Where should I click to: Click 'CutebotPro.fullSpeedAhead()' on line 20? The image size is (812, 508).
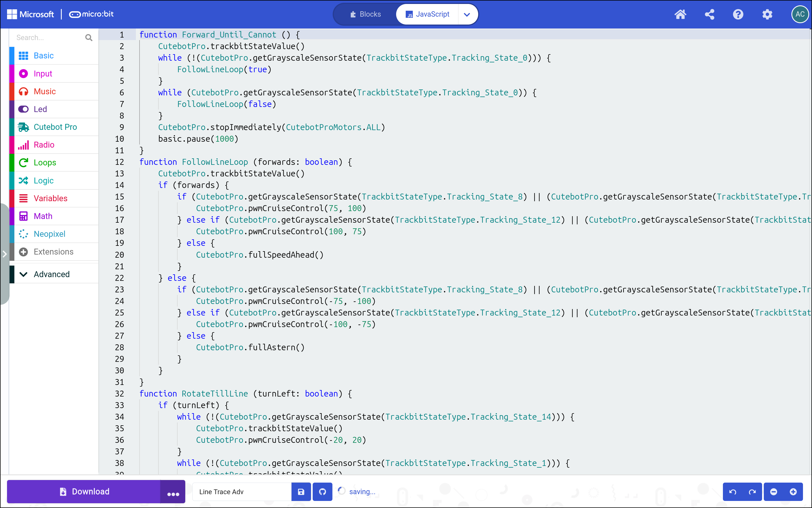click(x=260, y=255)
